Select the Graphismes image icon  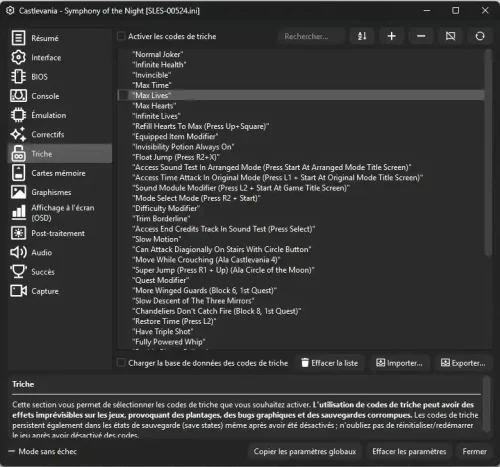pos(18,192)
